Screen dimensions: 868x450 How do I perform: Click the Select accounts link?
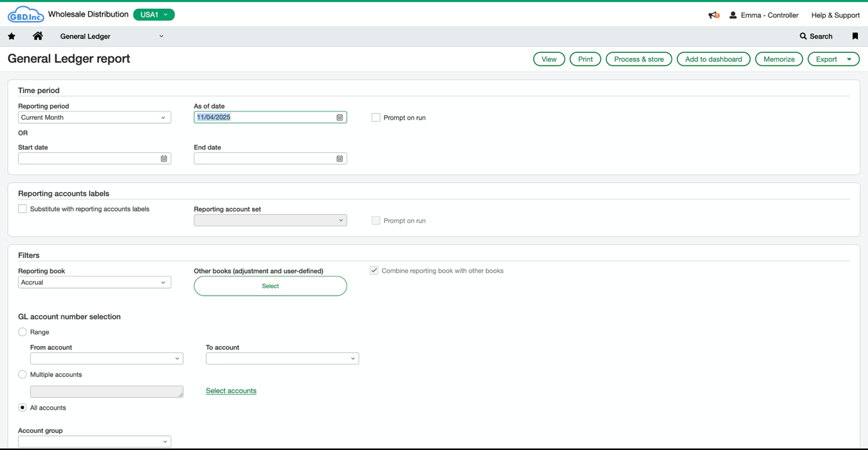tap(231, 391)
